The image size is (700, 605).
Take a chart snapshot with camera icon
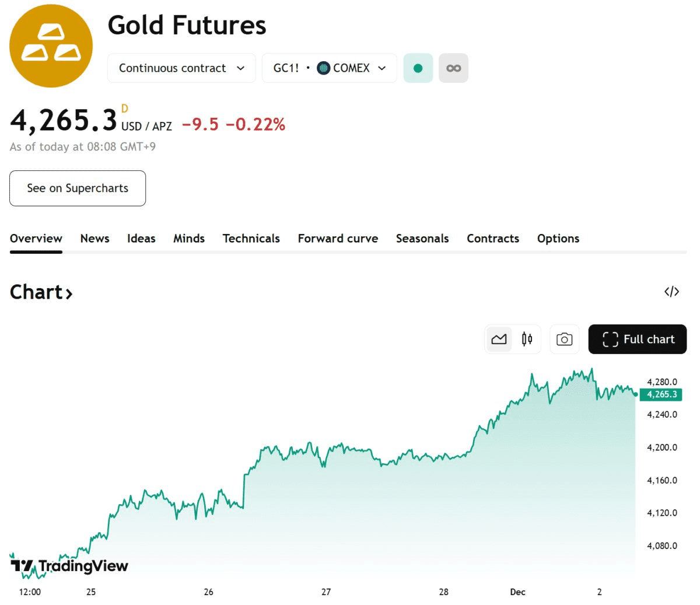click(x=564, y=340)
